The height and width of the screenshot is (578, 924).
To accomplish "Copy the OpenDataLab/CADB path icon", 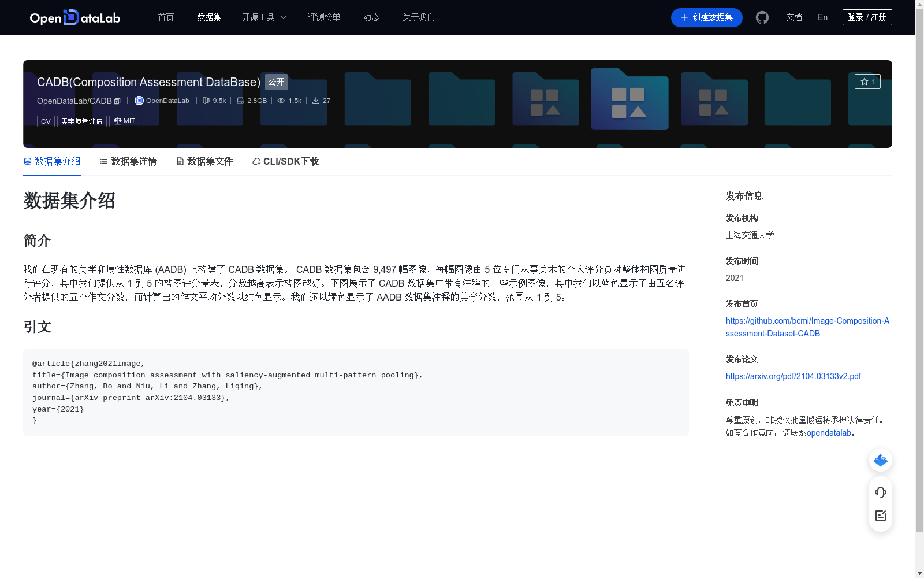I will pos(117,101).
